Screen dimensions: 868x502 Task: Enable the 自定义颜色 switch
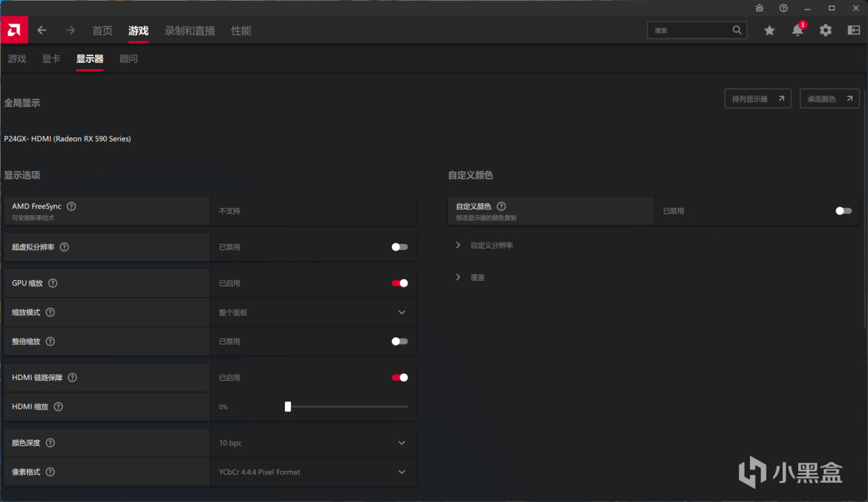[844, 211]
